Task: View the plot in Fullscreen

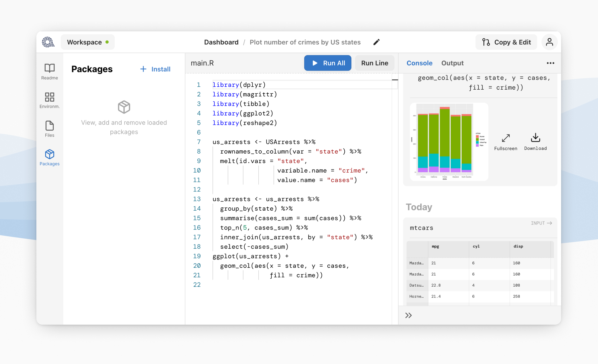Action: (506, 142)
